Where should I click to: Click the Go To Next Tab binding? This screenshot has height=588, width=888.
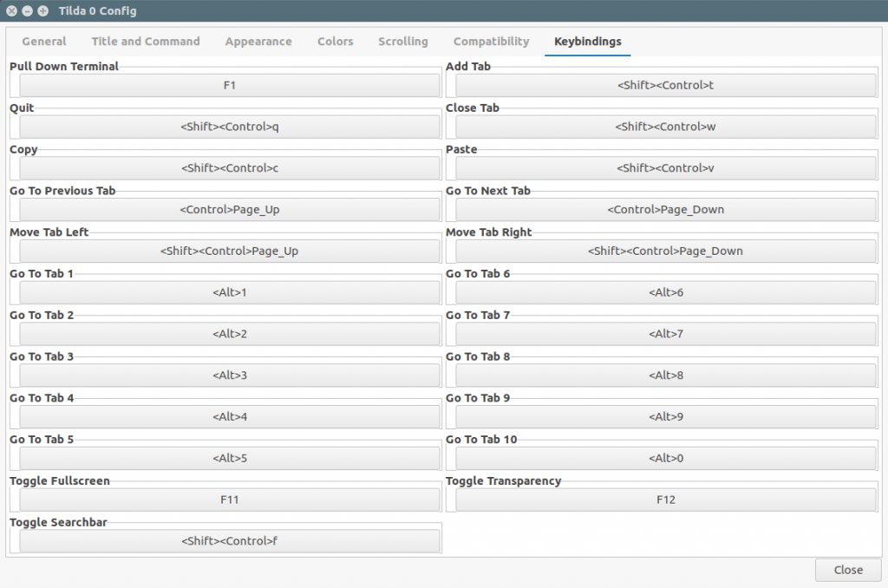click(x=665, y=210)
